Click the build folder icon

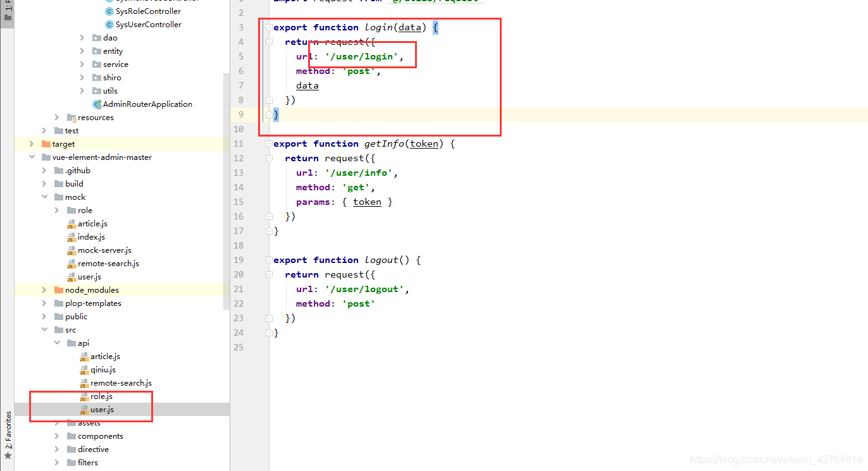click(59, 184)
